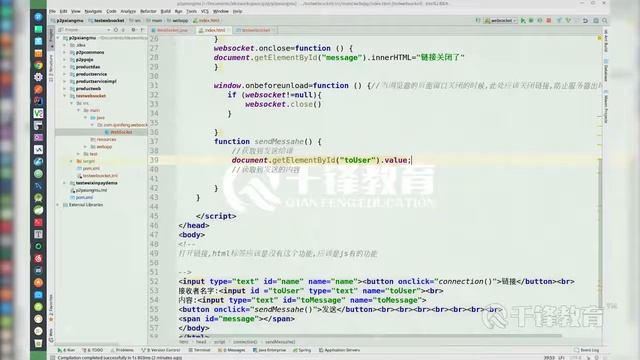This screenshot has height=360, width=640.
Task: Select the highlighted WebSocket file in tree
Action: (x=121, y=132)
